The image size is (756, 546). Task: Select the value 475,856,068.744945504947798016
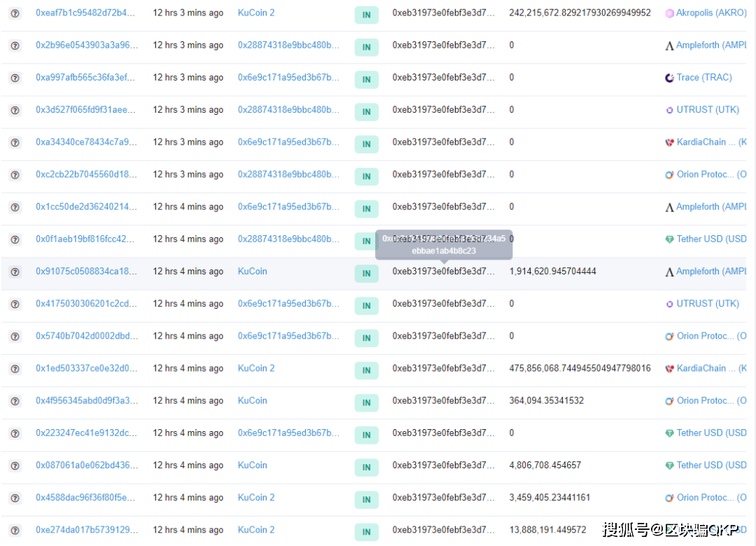(580, 368)
